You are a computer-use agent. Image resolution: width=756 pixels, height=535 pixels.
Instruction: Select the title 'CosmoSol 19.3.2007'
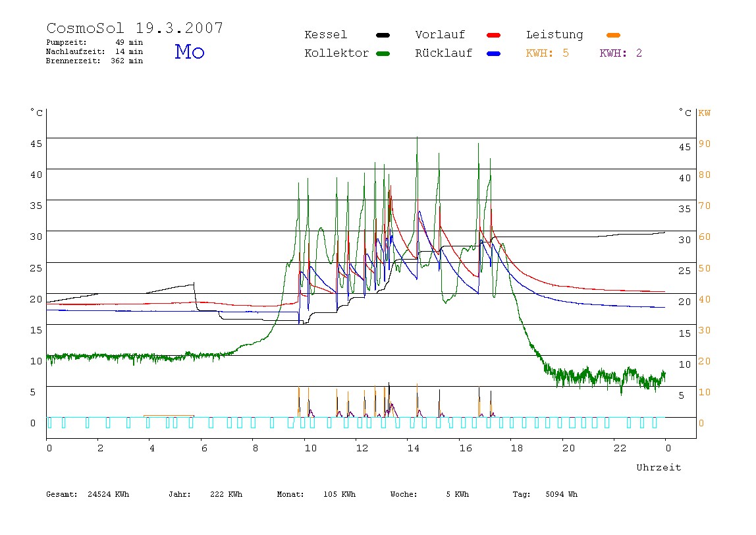click(135, 28)
